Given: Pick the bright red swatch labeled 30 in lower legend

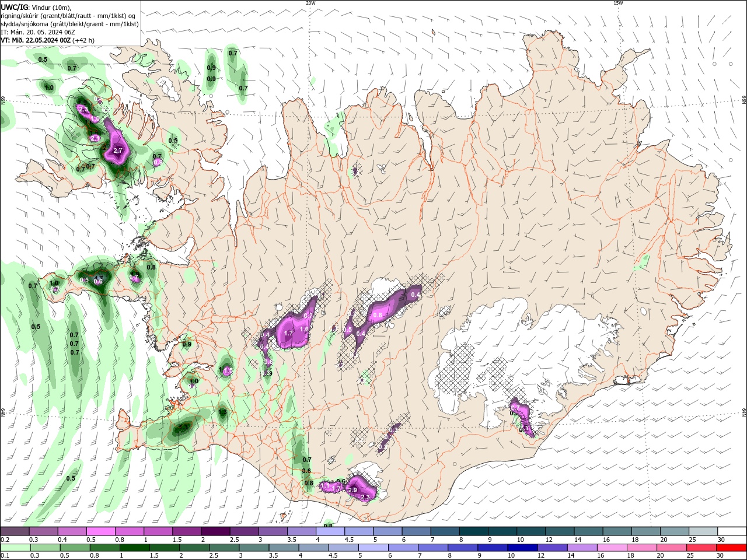Looking at the screenshot, I should click(x=732, y=548).
